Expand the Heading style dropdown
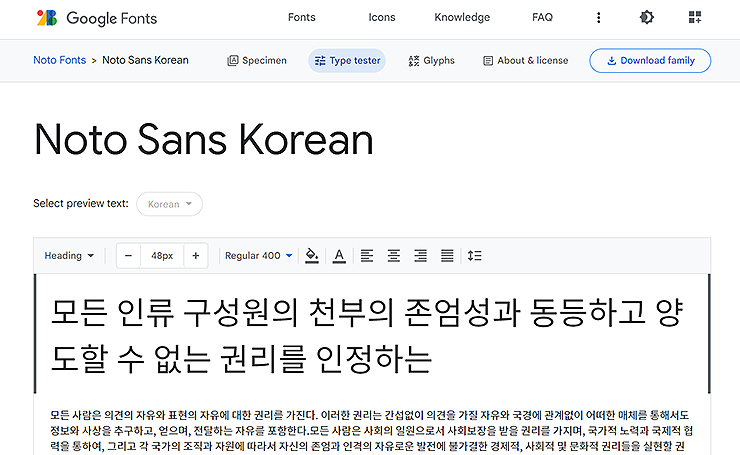This screenshot has width=740, height=455. tap(69, 255)
